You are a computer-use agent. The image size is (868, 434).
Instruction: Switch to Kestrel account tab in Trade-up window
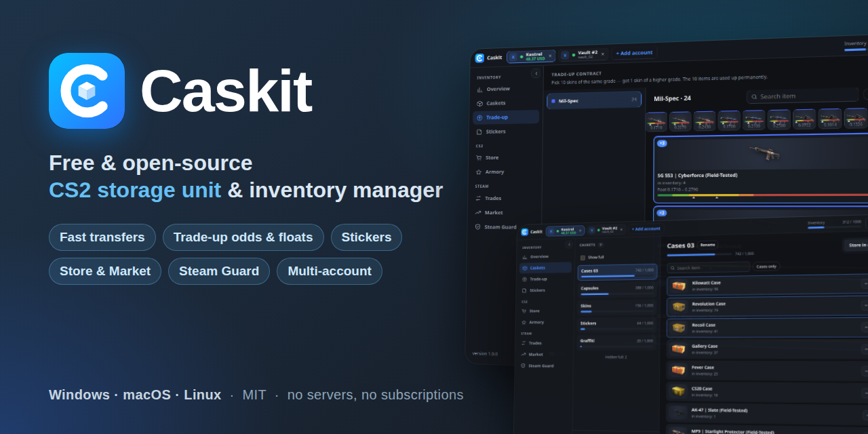(530, 56)
